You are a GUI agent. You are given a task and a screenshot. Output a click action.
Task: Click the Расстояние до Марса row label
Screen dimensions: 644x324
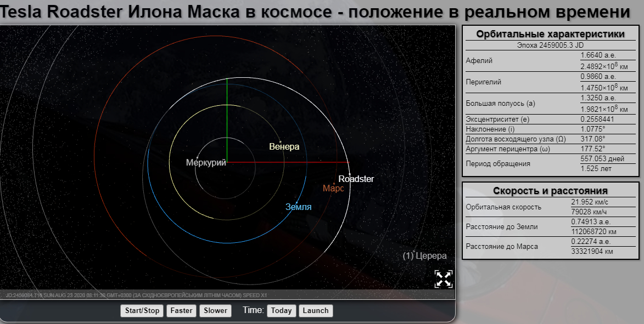click(502, 247)
